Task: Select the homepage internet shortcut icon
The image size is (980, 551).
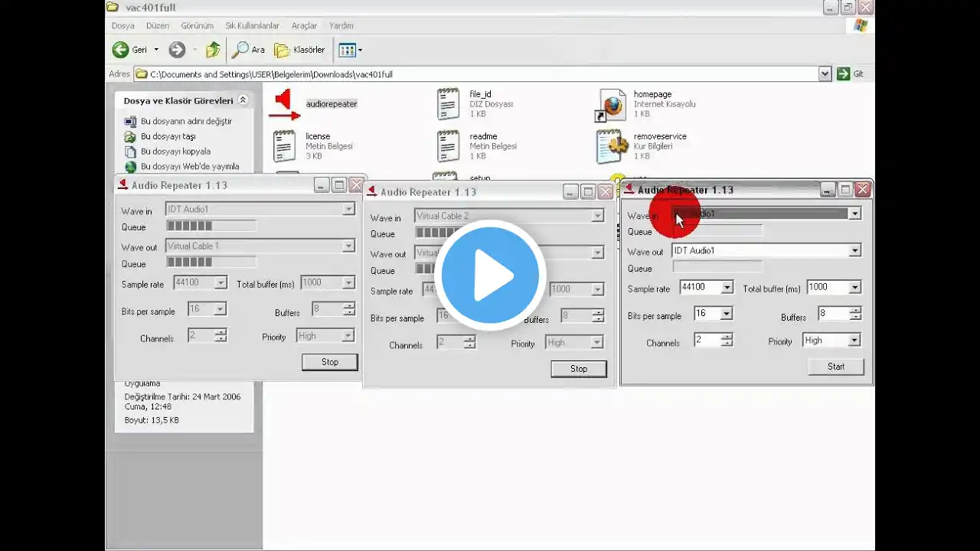Action: click(x=611, y=105)
